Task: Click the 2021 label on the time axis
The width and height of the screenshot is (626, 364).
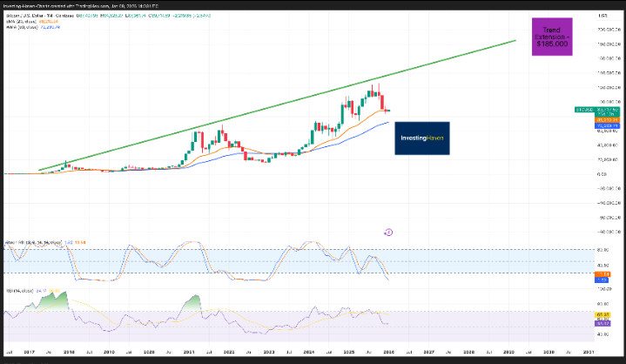Action: tap(189, 353)
